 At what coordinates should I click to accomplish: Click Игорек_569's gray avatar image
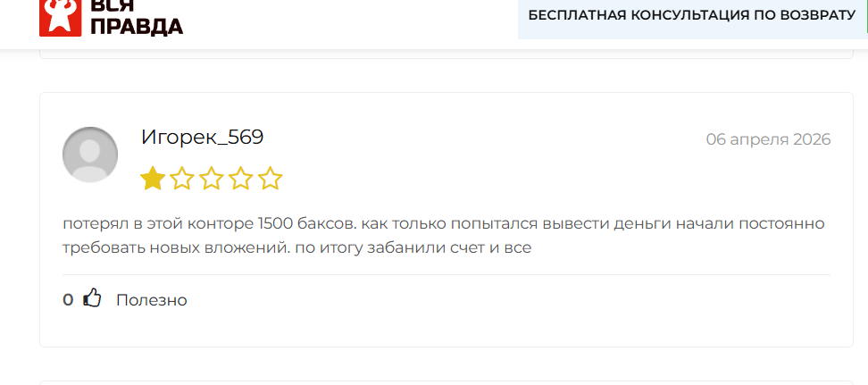90,155
